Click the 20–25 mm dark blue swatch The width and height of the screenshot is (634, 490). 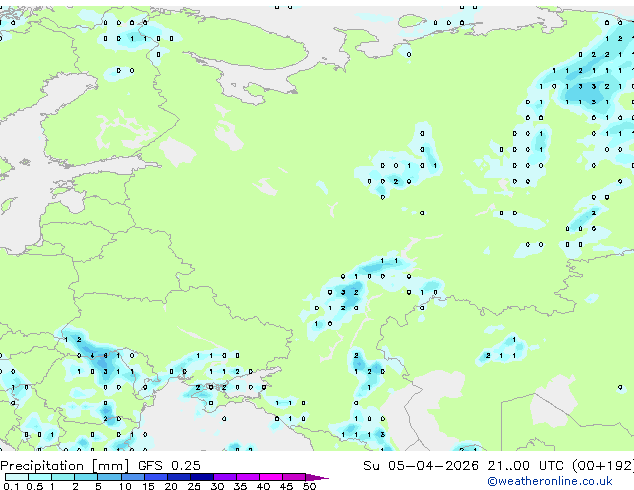(x=179, y=477)
